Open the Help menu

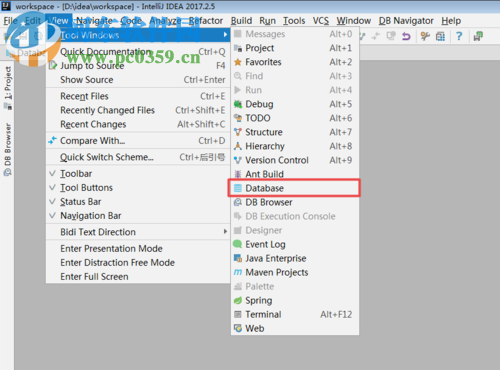(451, 21)
